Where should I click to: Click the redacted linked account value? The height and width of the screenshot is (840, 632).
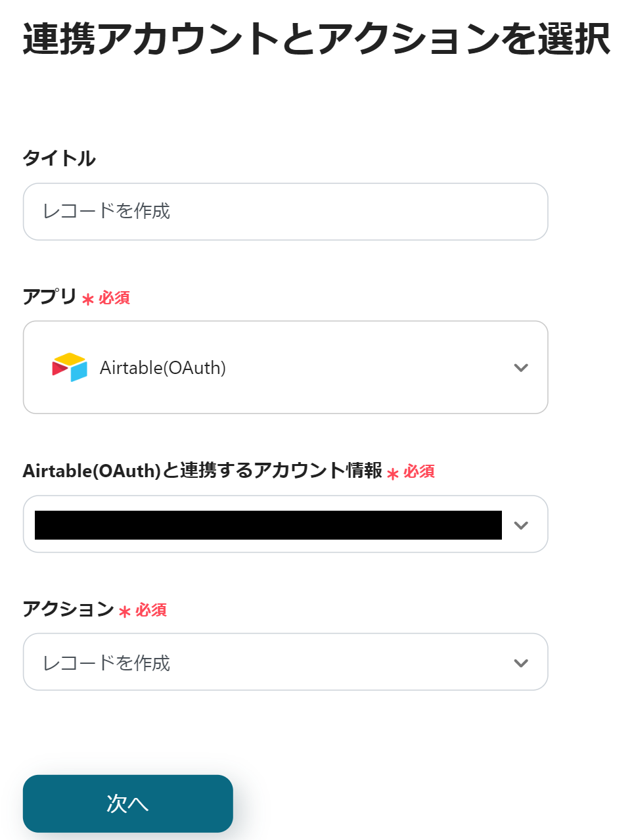point(268,525)
